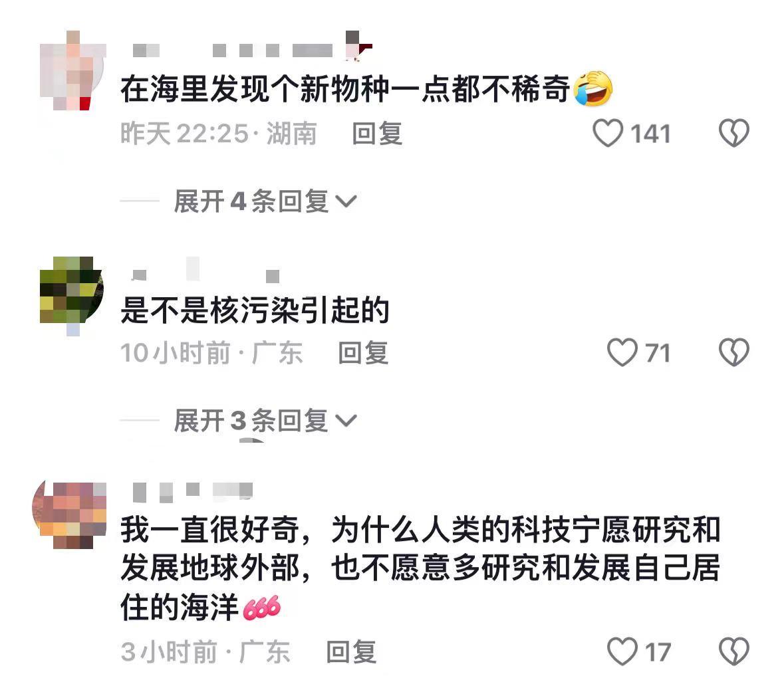784x686 pixels.
Task: Expand 3 replies under second comment
Action: tap(265, 420)
